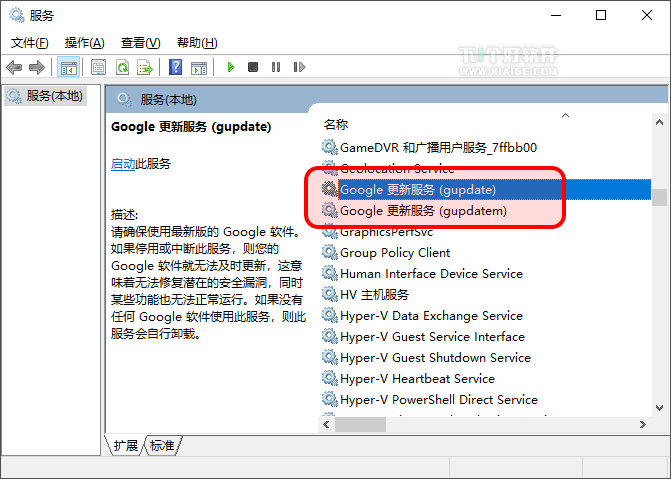Click gear icon of Google 更新服务 (gupdatem)
671x479 pixels.
(x=330, y=210)
